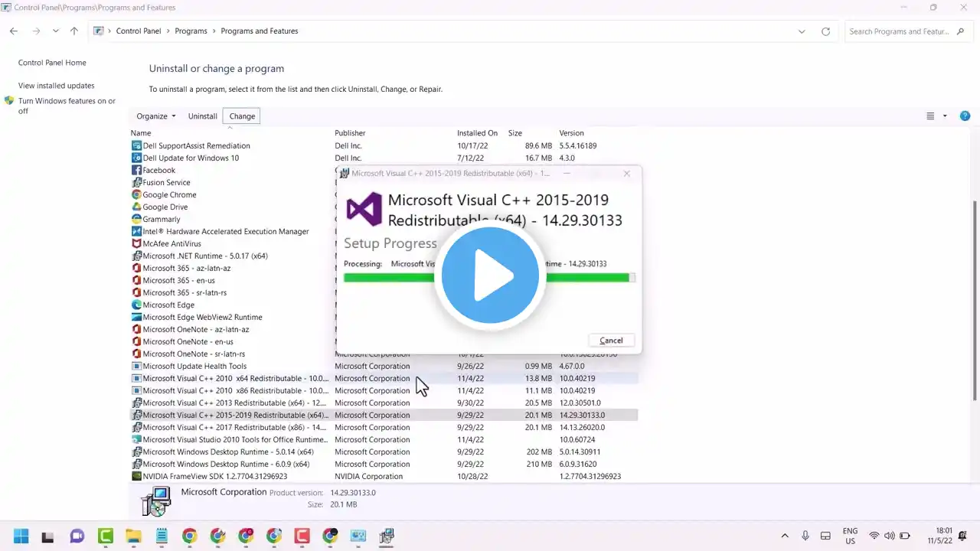The height and width of the screenshot is (551, 980).
Task: Click the Fusion Service program icon
Action: coord(137,182)
